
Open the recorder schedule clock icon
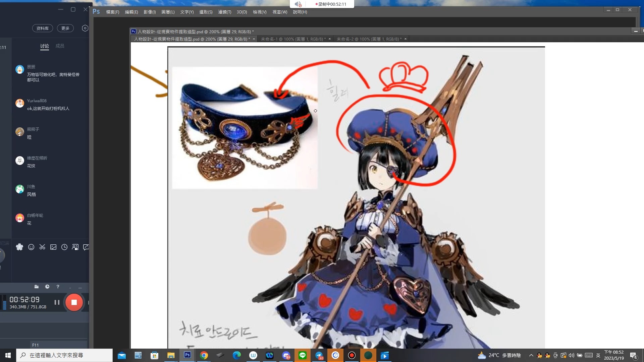47,287
